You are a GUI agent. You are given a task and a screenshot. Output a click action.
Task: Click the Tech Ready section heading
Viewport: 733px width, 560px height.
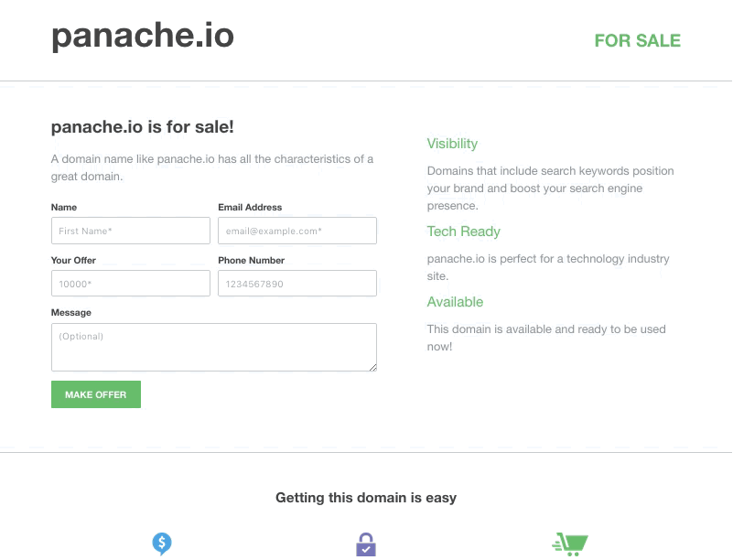(x=463, y=232)
